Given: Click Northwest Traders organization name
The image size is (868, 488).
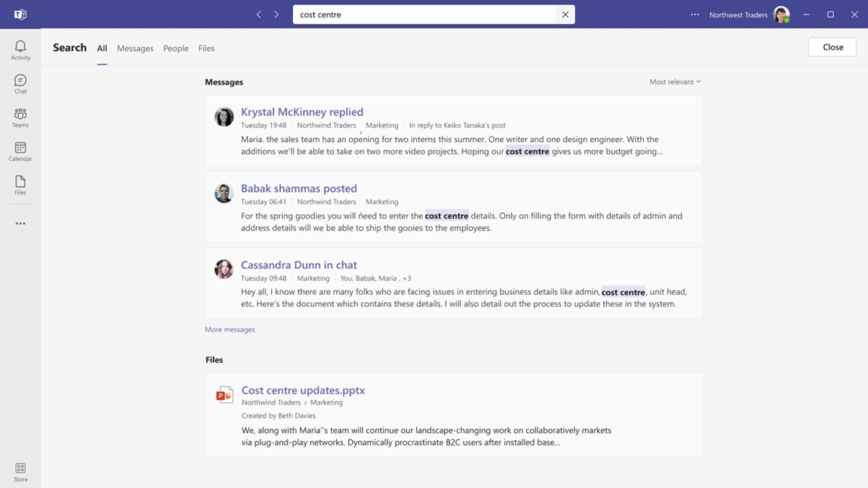Looking at the screenshot, I should (738, 14).
